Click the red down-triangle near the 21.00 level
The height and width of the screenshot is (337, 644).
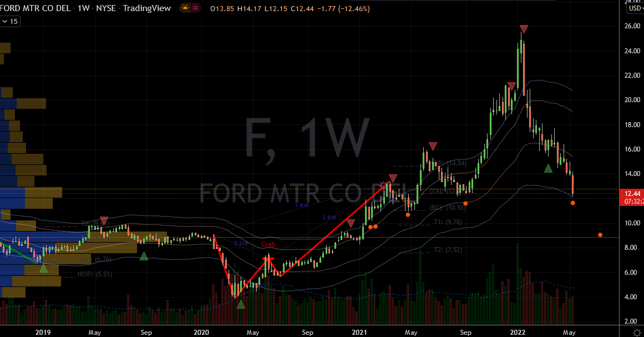pos(511,86)
